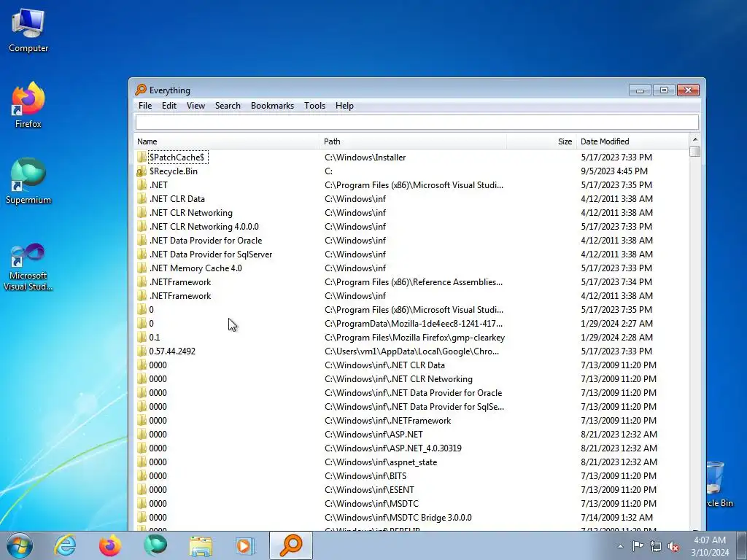This screenshot has height=560, width=747.
Task: Select .NET Data Provider for Oracle row
Action: 411,241
